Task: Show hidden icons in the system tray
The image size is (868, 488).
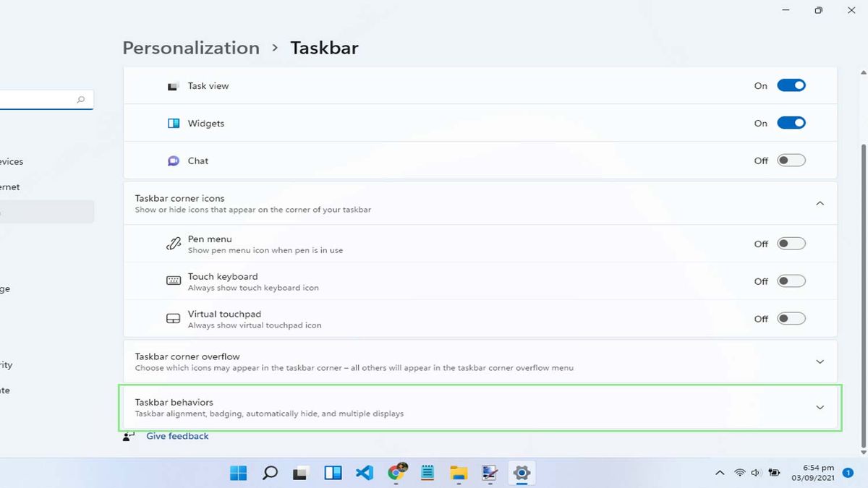Action: click(x=720, y=472)
